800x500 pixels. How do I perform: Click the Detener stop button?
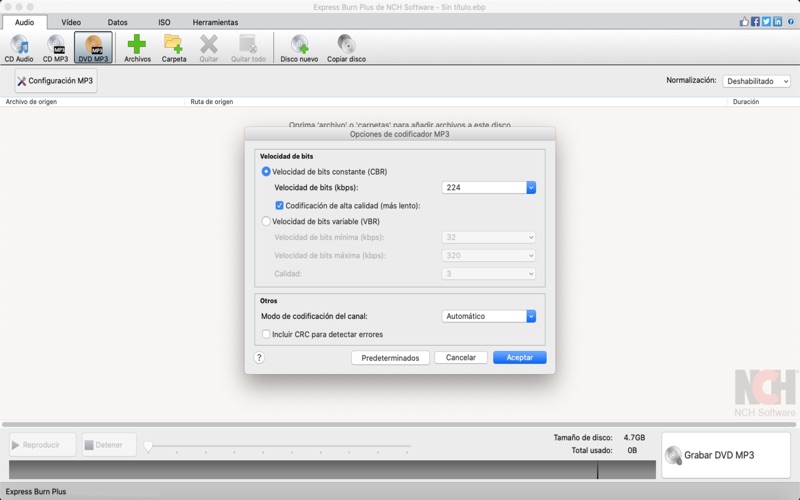(109, 445)
